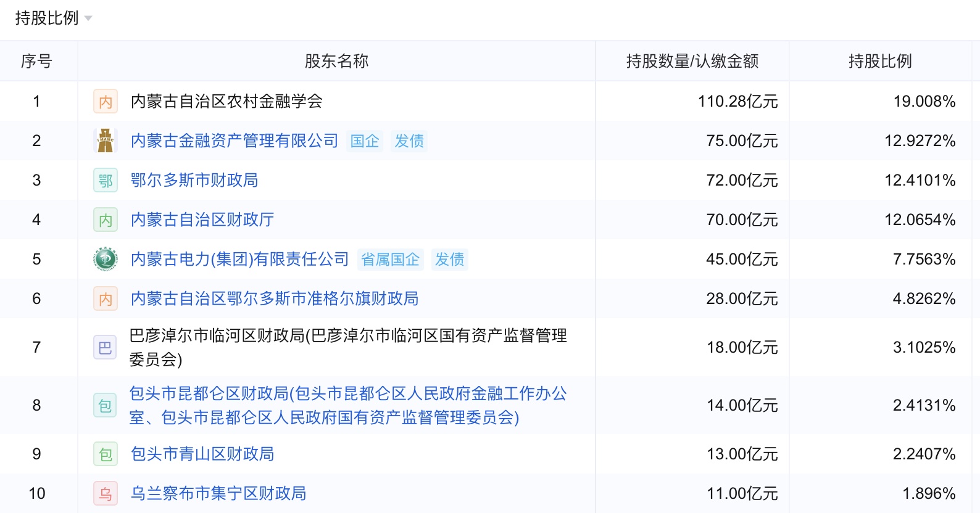Image resolution: width=980 pixels, height=513 pixels.
Task: Open 内蒙古金融资产管理有限公司 shareholder link
Action: coord(235,141)
